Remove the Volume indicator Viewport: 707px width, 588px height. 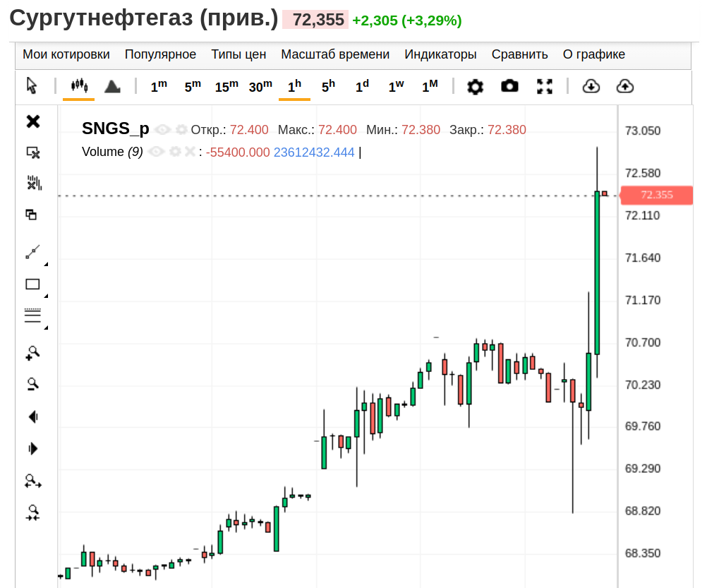(x=191, y=152)
